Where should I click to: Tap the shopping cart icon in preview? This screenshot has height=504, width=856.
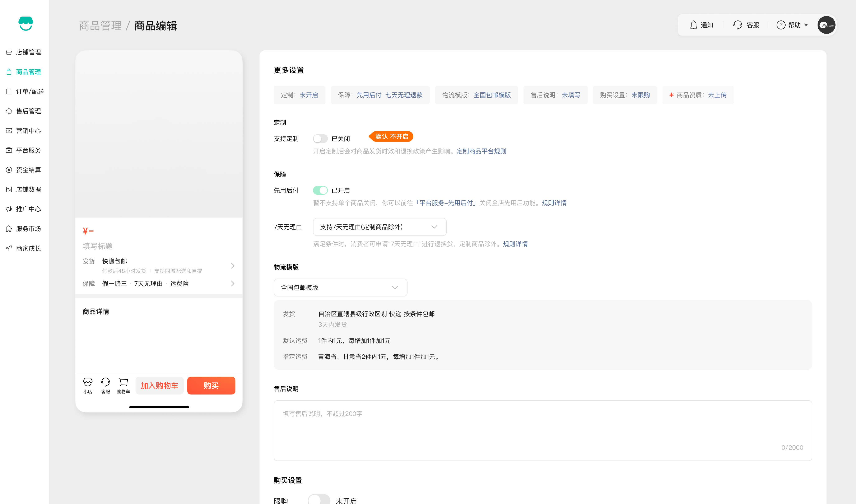tap(123, 382)
